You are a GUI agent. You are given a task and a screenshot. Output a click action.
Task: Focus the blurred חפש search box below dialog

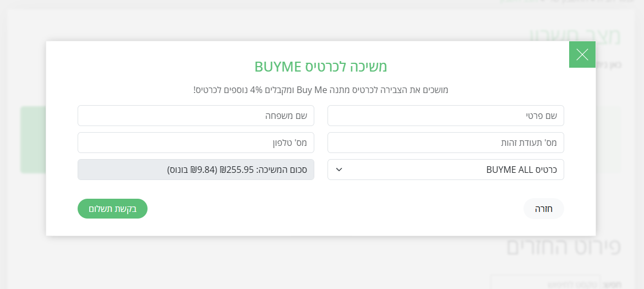(545, 282)
